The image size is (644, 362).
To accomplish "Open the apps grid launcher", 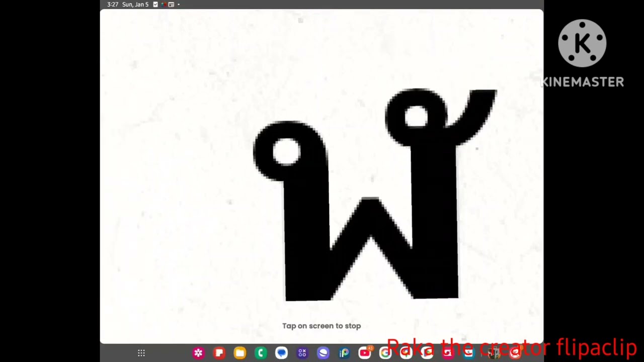I will coord(141,353).
